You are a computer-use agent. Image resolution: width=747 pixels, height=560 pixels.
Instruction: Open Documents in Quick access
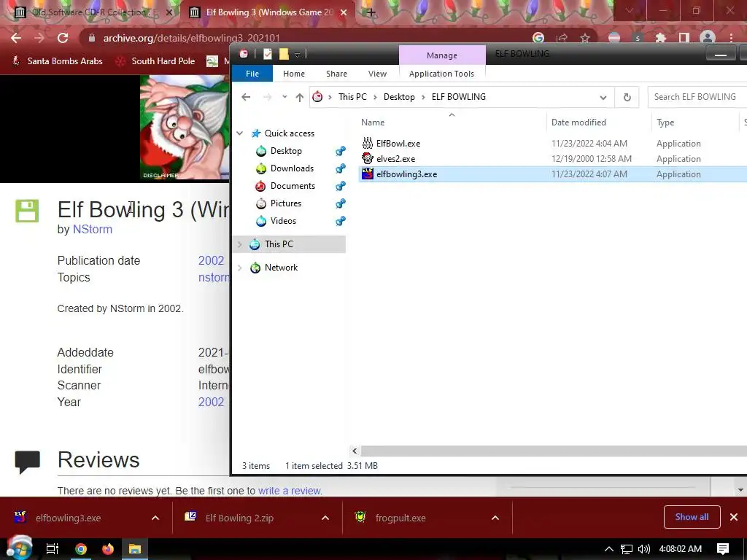pos(293,186)
